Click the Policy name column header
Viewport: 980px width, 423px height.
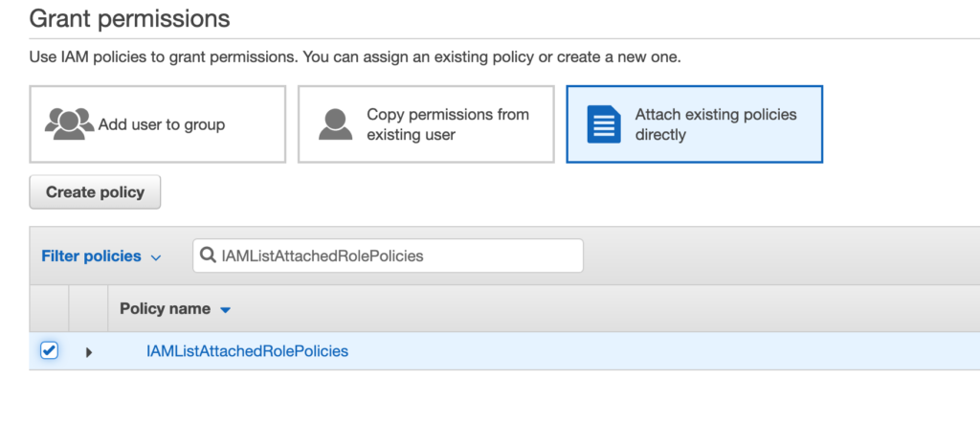tap(165, 309)
